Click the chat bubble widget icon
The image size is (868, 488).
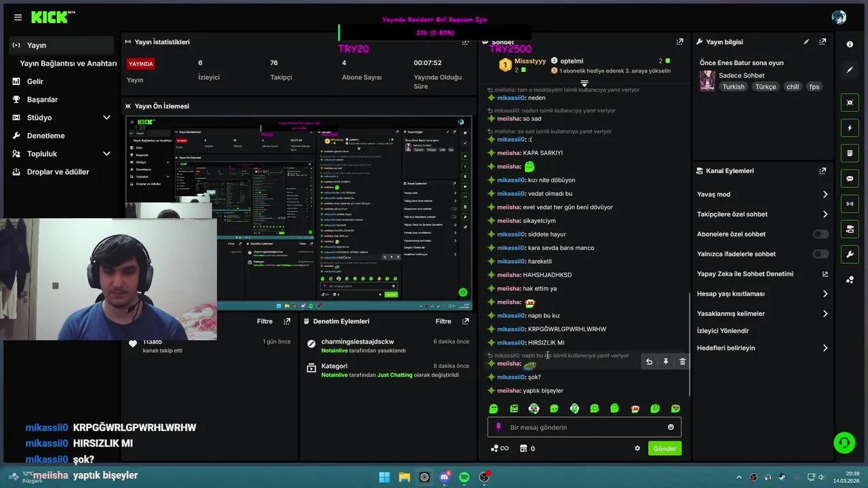pyautogui.click(x=850, y=179)
